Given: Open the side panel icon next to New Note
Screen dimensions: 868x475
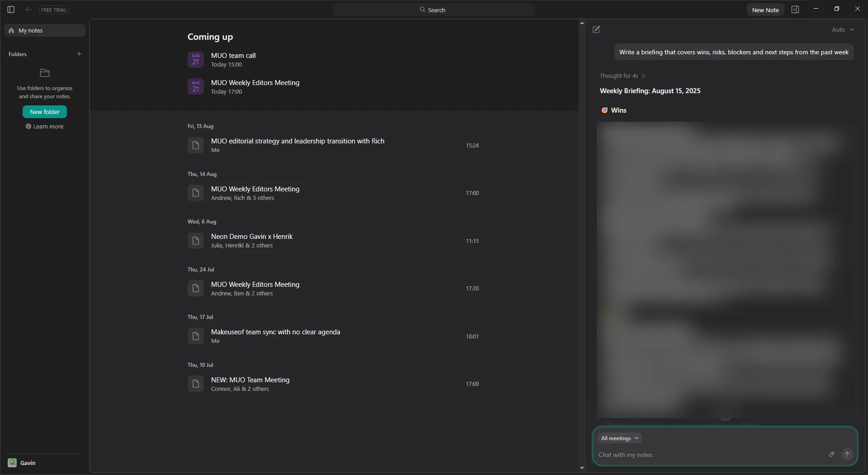Looking at the screenshot, I should click(x=796, y=9).
